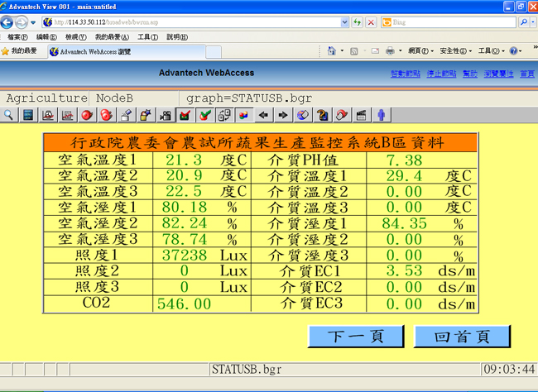The height and width of the screenshot is (392, 538).
Task: Click the browser forward arrow button
Action: tap(22, 22)
